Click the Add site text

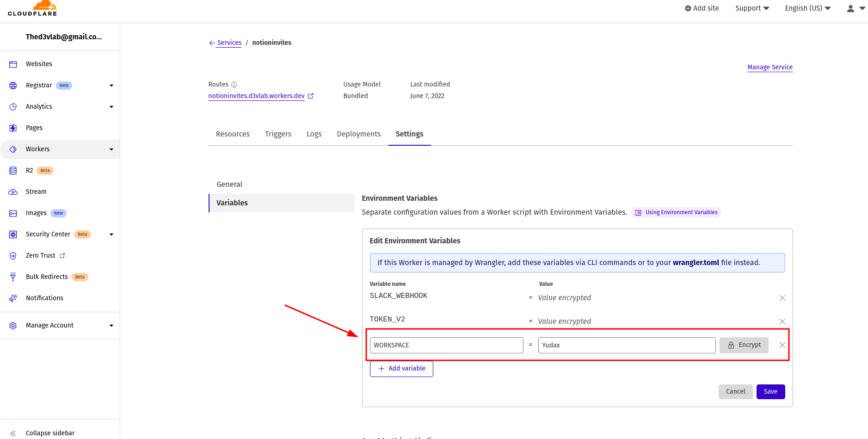point(706,8)
